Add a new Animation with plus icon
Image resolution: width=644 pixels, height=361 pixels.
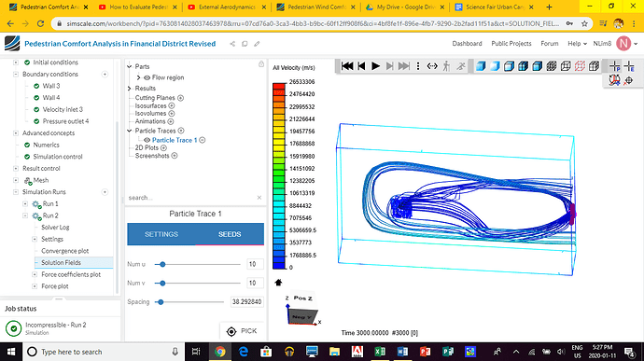pos(171,121)
